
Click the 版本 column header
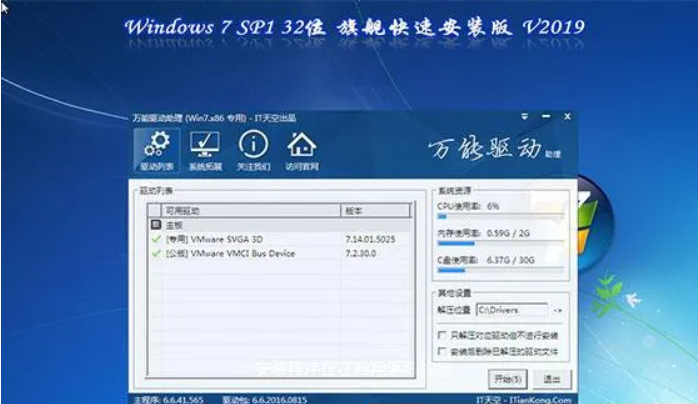point(375,210)
